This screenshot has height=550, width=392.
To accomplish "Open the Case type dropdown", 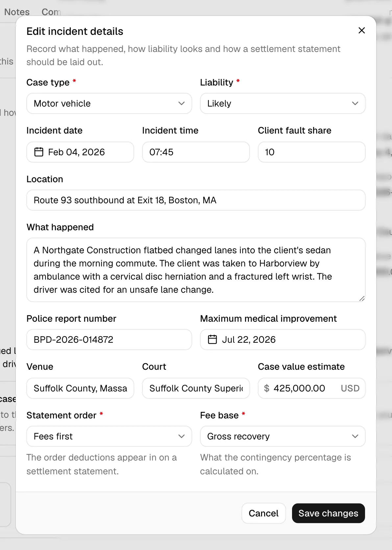I will [x=109, y=103].
